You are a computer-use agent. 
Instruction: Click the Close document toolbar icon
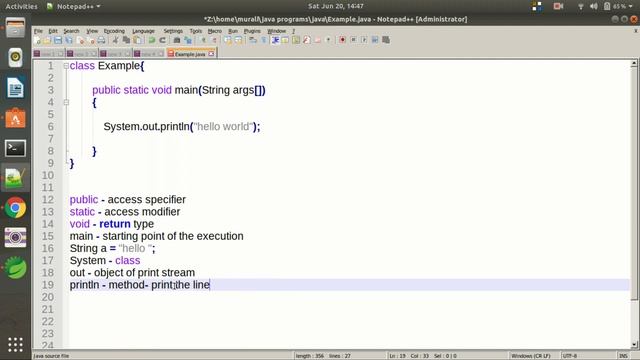point(80,40)
